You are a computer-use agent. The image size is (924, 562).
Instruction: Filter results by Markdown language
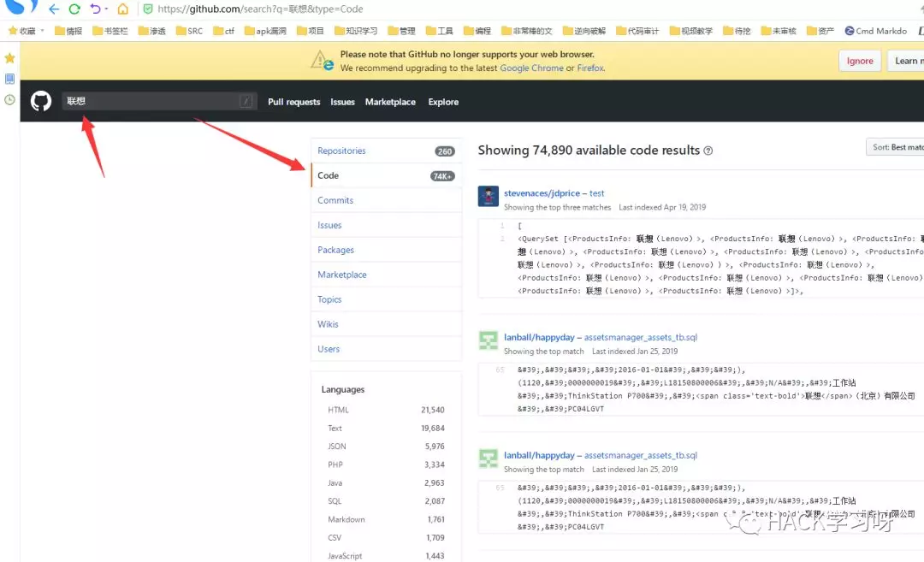[386, 519]
